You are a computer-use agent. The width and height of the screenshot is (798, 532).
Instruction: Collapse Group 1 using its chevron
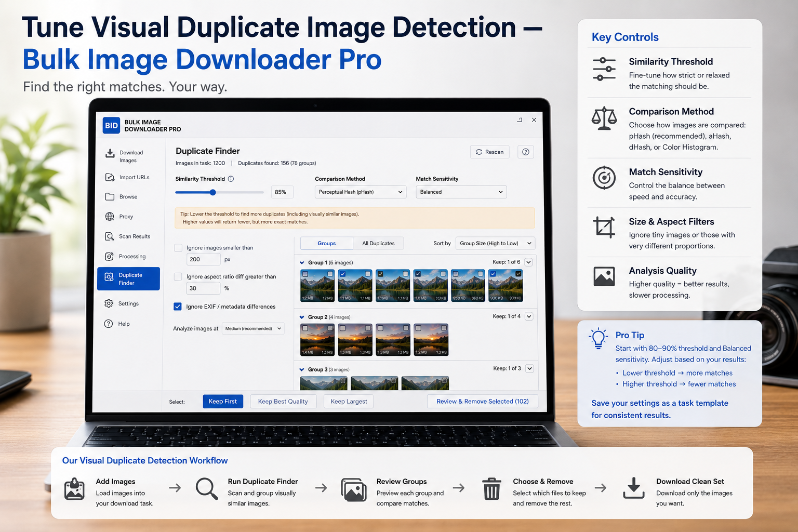(302, 263)
